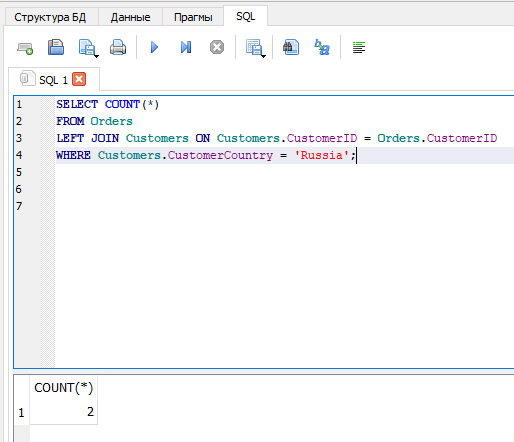
Task: Open the Прагмы tab
Action: 193,17
